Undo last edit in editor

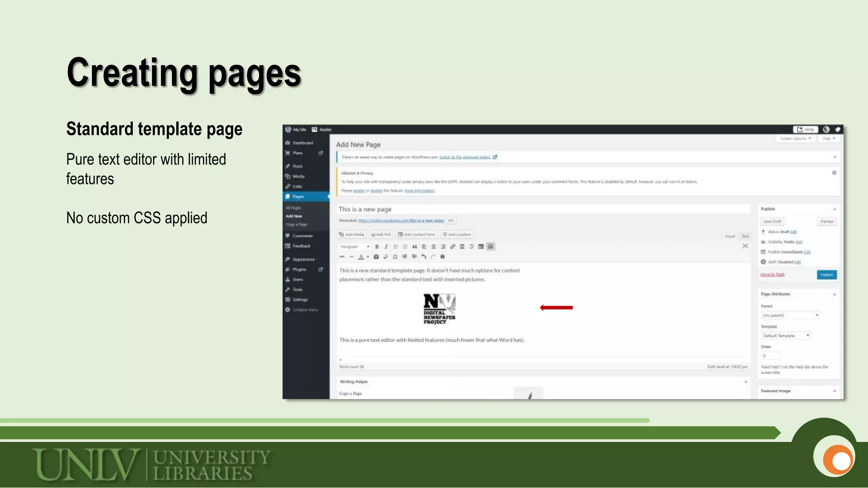point(423,257)
